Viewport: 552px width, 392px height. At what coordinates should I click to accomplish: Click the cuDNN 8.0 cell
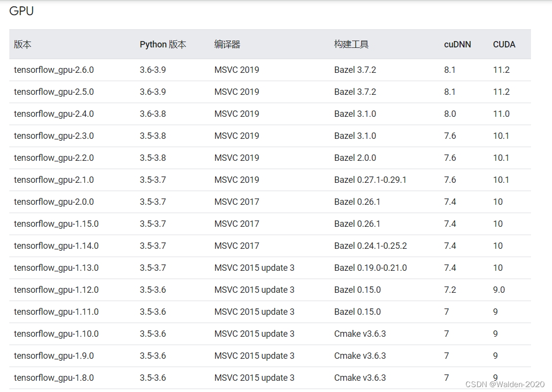(x=450, y=114)
